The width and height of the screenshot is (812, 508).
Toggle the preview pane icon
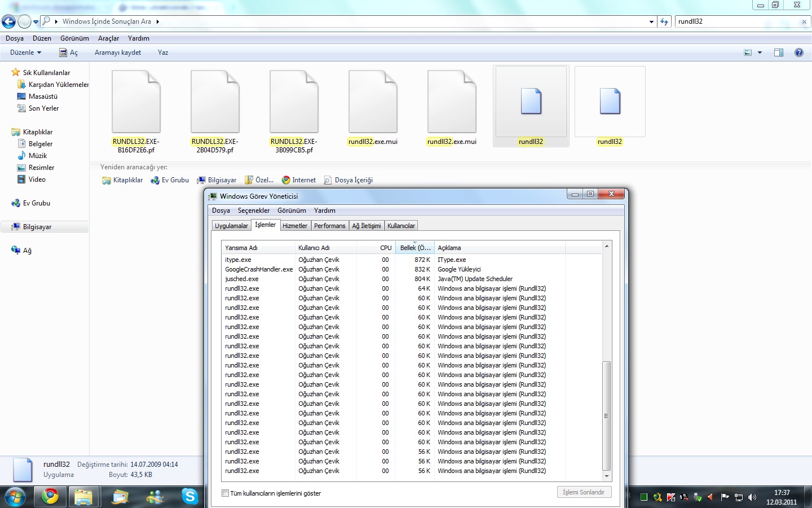779,52
